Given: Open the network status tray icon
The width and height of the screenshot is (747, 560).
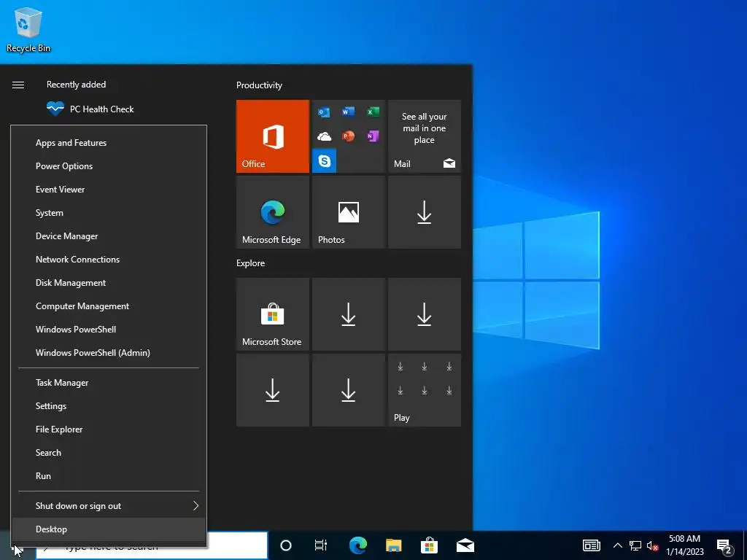Looking at the screenshot, I should (635, 545).
